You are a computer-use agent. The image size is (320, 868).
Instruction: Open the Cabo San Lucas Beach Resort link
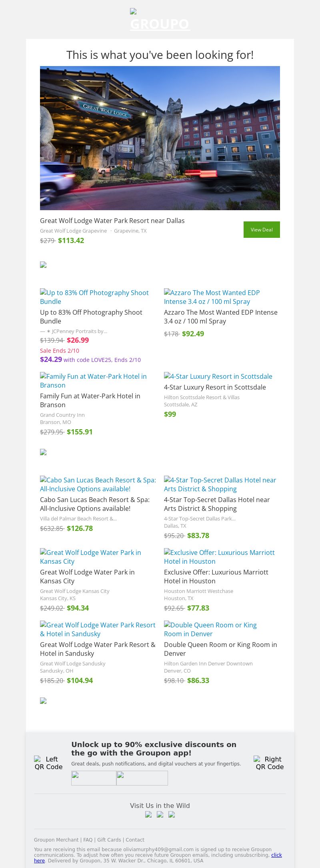(98, 484)
